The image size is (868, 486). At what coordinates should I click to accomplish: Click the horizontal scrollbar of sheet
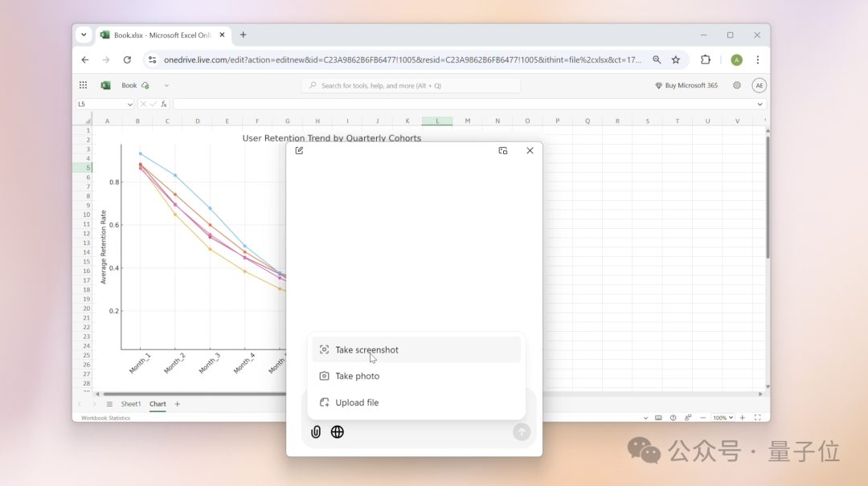(x=194, y=394)
